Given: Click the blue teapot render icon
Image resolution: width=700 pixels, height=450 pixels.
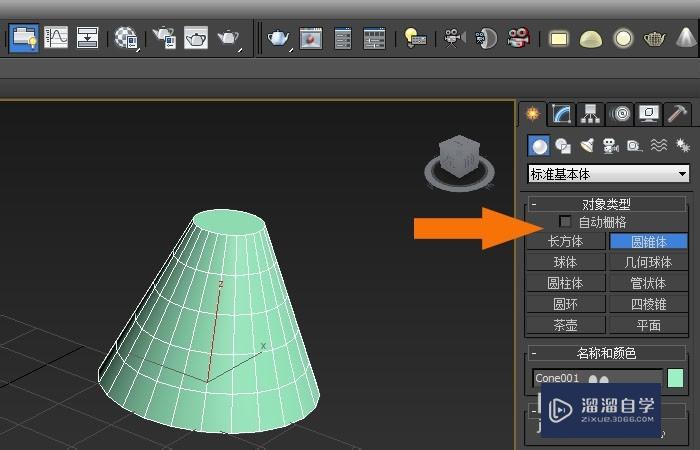Looking at the screenshot, I should pyautogui.click(x=279, y=38).
